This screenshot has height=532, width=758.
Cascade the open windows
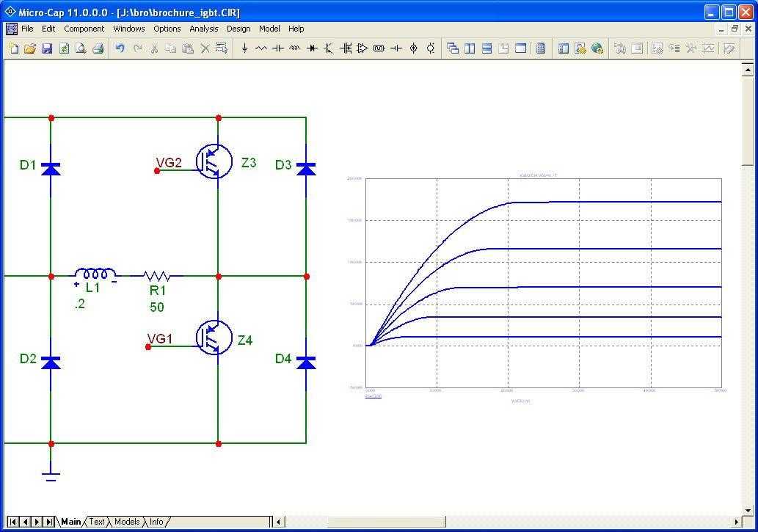pos(455,48)
